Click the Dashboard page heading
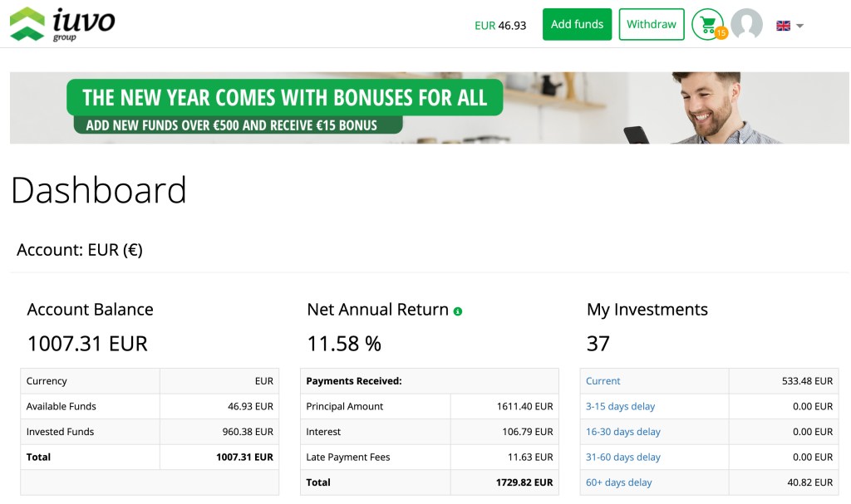Image resolution: width=851 pixels, height=504 pixels. [x=97, y=190]
